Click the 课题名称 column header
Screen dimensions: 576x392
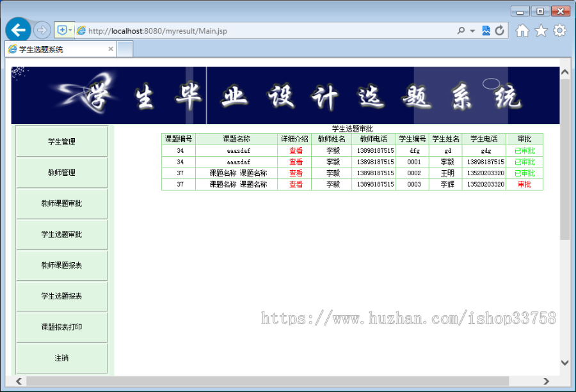(237, 139)
